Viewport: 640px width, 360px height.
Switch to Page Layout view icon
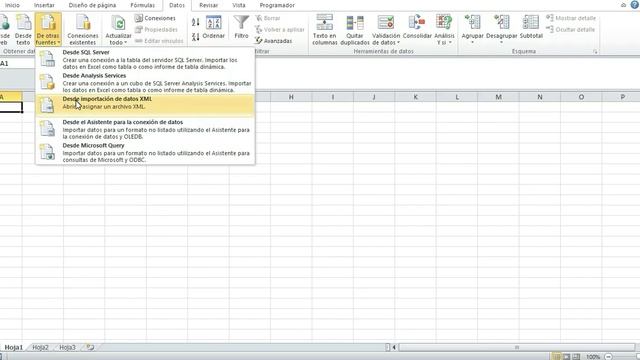(567, 356)
